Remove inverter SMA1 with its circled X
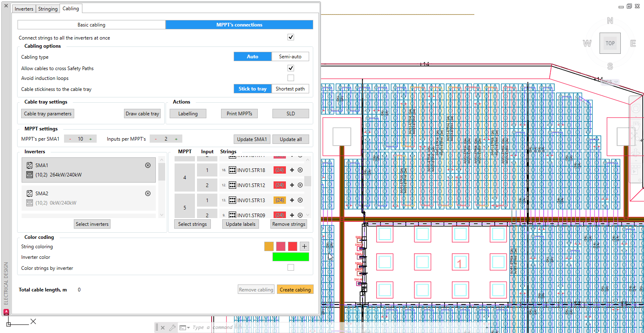Image resolution: width=644 pixels, height=333 pixels. (148, 165)
